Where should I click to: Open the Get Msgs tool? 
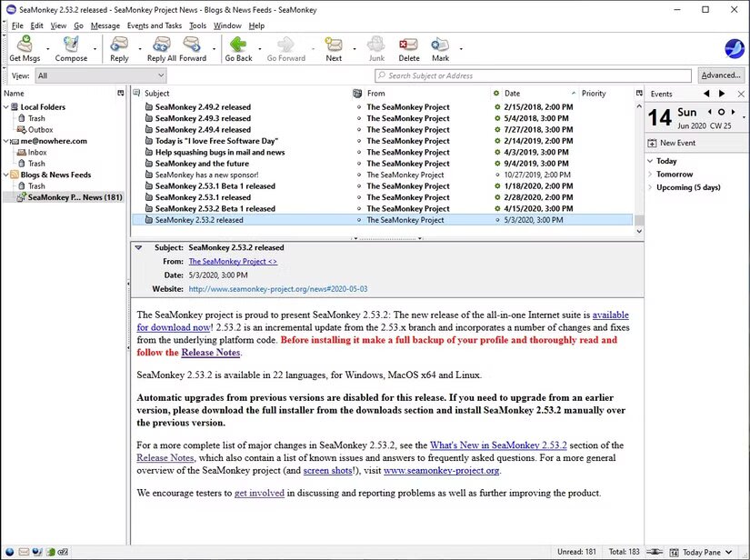25,45
